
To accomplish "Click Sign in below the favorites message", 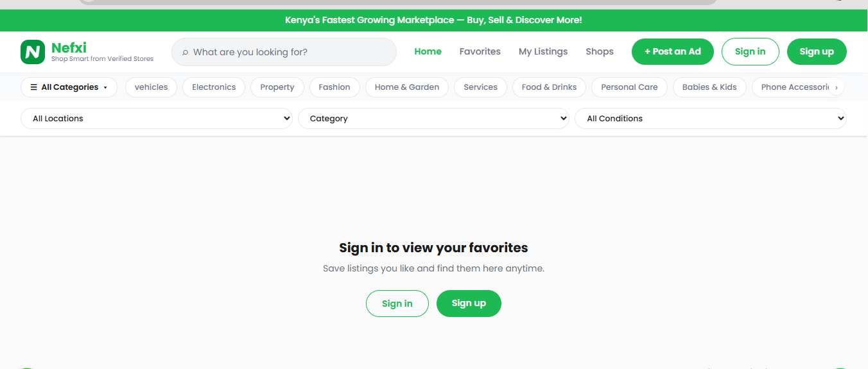I will [x=397, y=304].
